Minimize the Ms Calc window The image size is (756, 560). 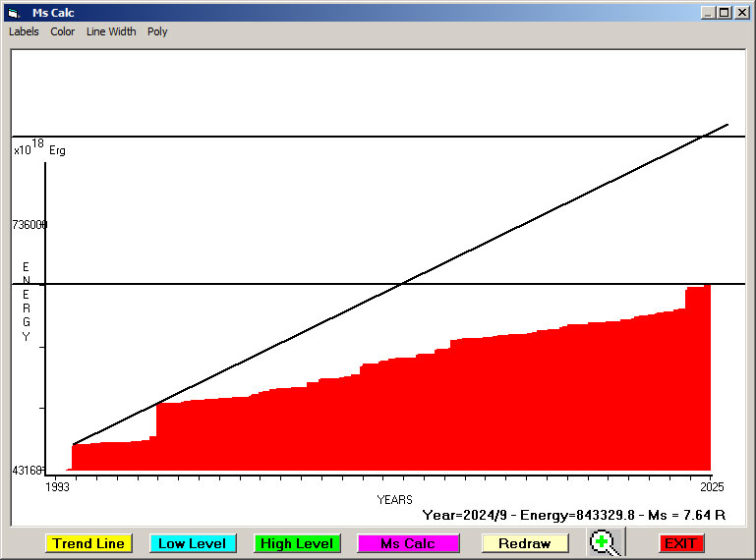pos(708,13)
